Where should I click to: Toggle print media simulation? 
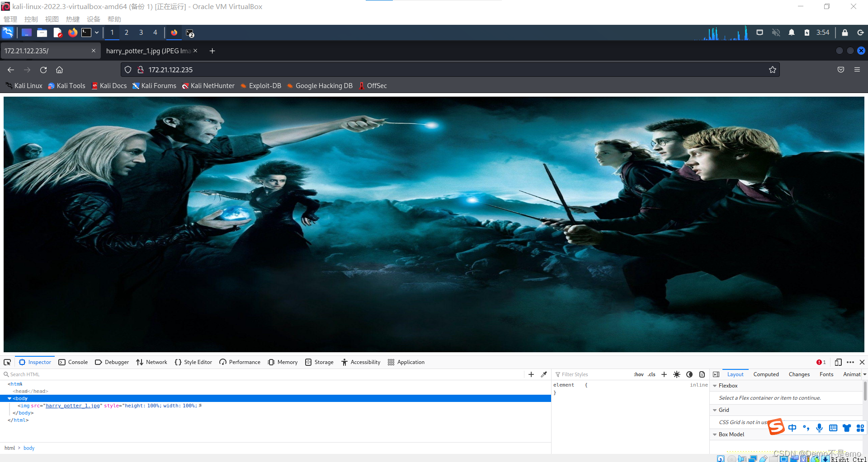click(702, 374)
